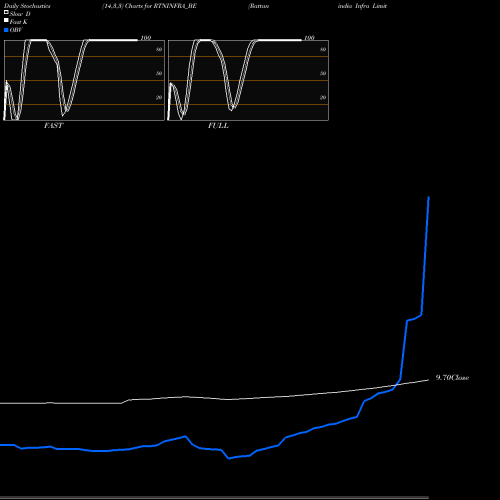The image size is (500, 500).
Task: Click the 100 level label on FAST chart
Action: pyautogui.click(x=146, y=38)
